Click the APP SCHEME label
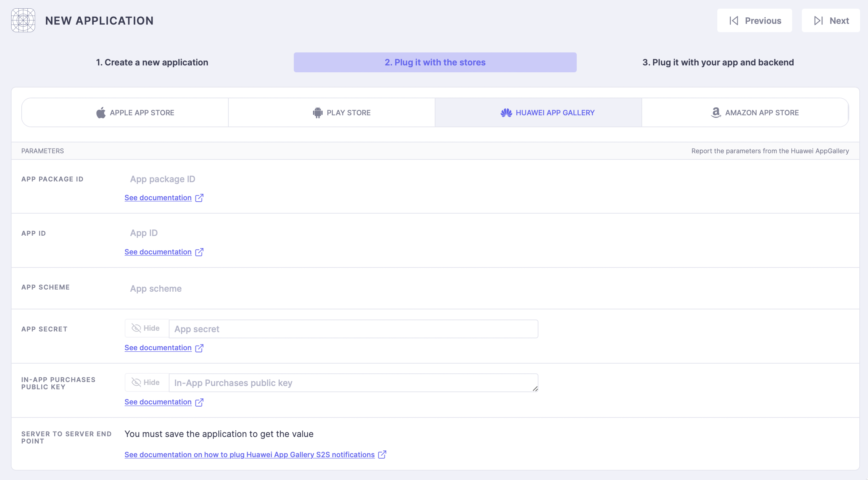 point(46,287)
